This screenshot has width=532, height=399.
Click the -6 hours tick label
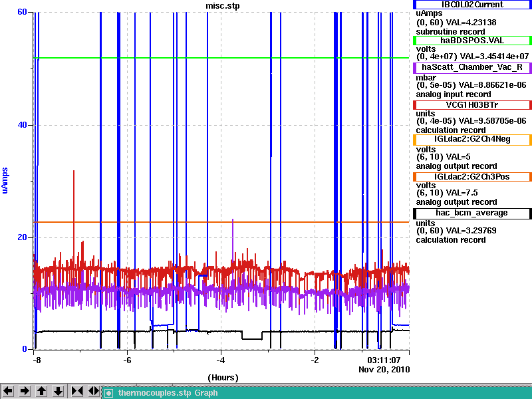(x=127, y=360)
